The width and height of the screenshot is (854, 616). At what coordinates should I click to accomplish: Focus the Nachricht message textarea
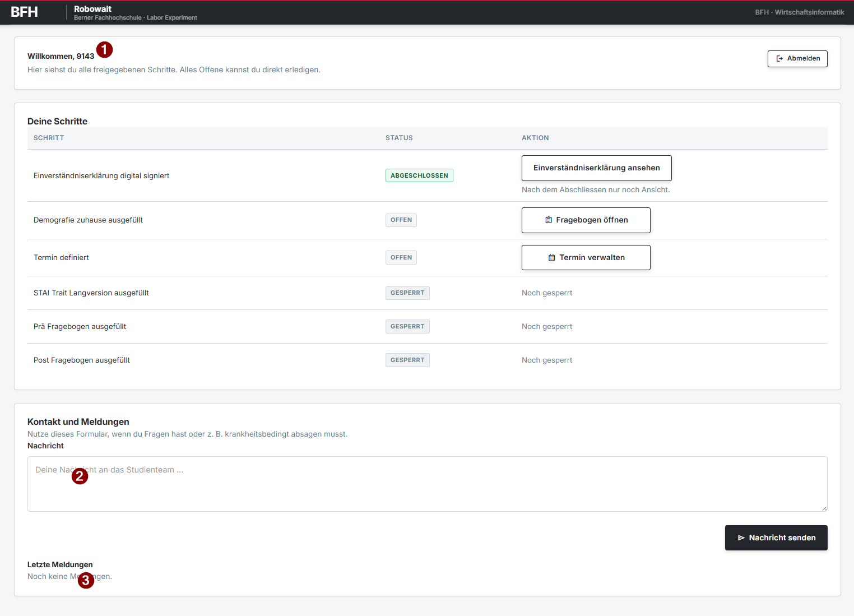428,484
